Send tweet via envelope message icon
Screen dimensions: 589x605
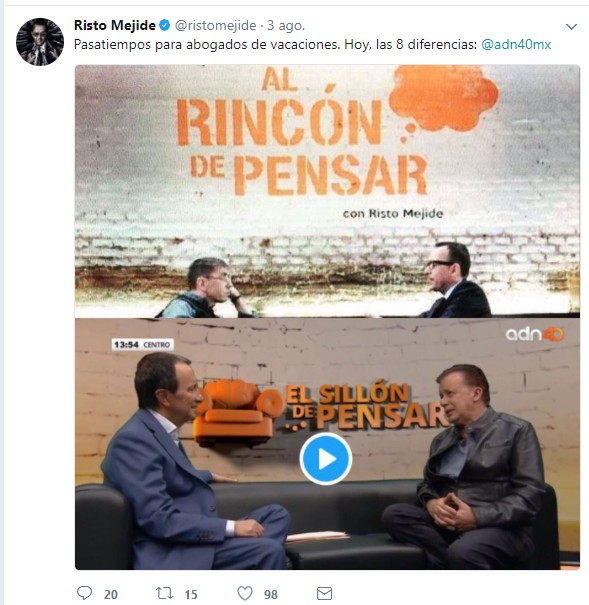tap(324, 593)
